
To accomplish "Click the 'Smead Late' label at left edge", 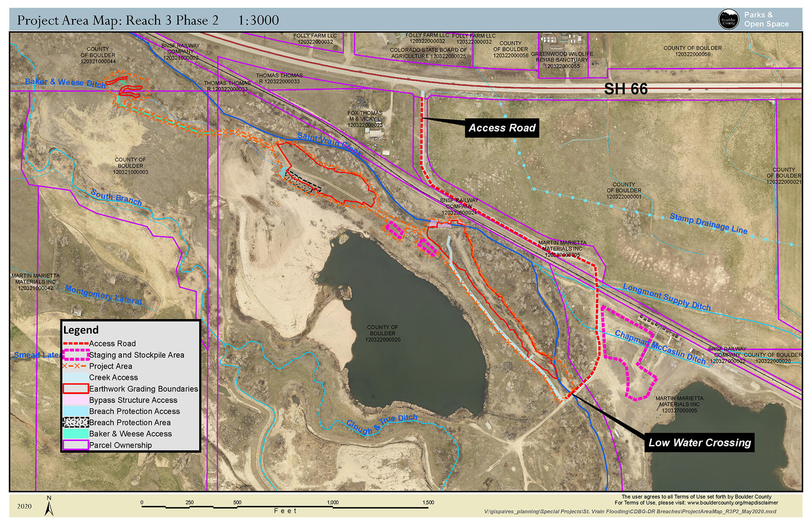I will [36, 355].
